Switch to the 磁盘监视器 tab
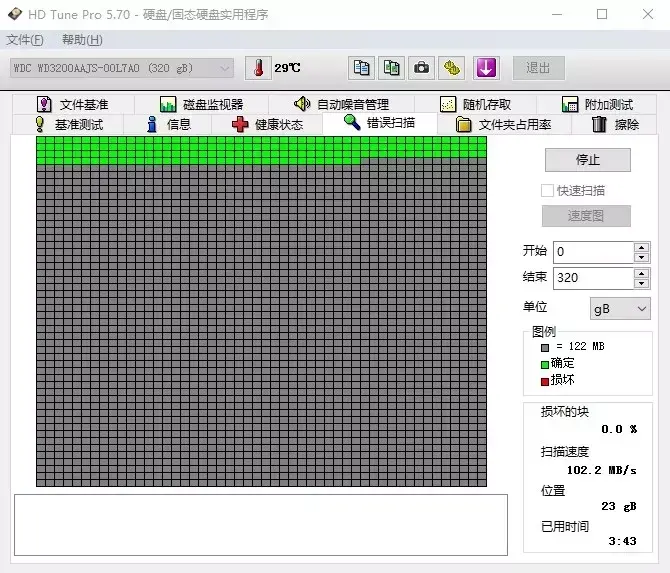This screenshot has width=670, height=573. 201,104
